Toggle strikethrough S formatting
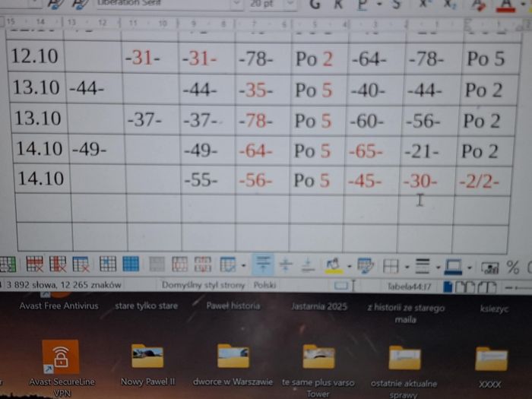 point(397,5)
